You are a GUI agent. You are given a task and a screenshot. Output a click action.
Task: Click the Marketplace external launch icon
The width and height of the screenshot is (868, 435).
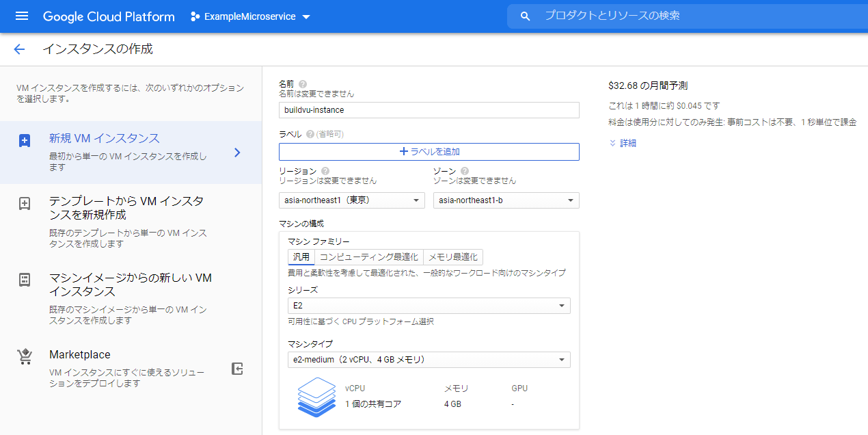point(237,369)
